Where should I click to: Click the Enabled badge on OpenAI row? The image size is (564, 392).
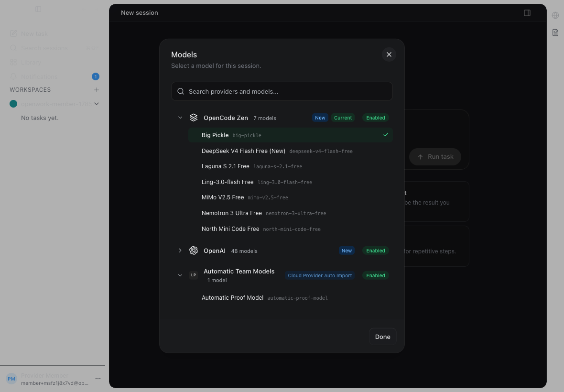tap(376, 250)
